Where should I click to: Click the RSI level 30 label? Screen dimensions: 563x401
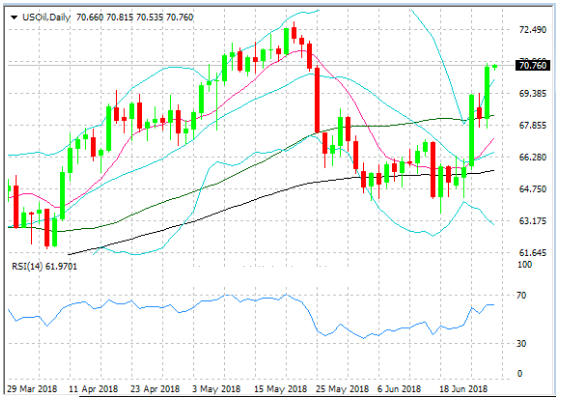(521, 344)
